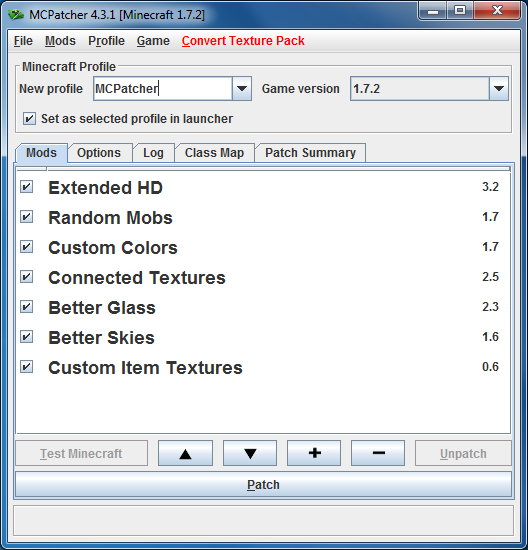Open the Game menu
The image size is (528, 550).
[153, 41]
